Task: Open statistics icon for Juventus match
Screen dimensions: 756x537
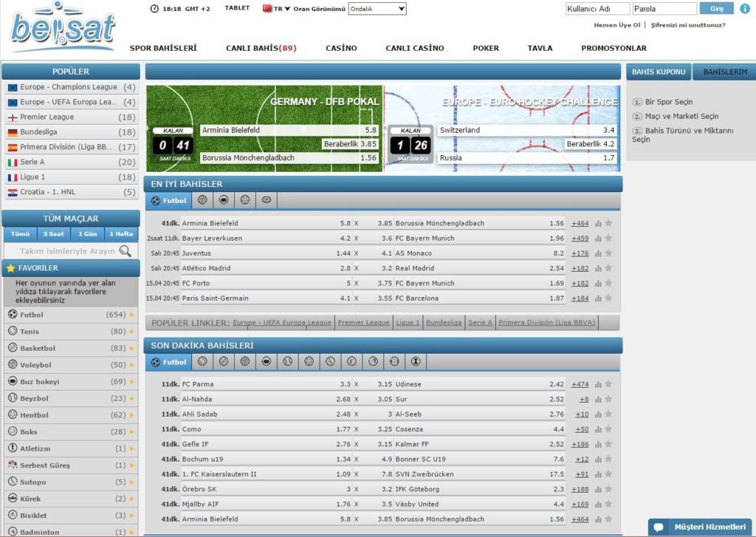Action: (x=598, y=253)
